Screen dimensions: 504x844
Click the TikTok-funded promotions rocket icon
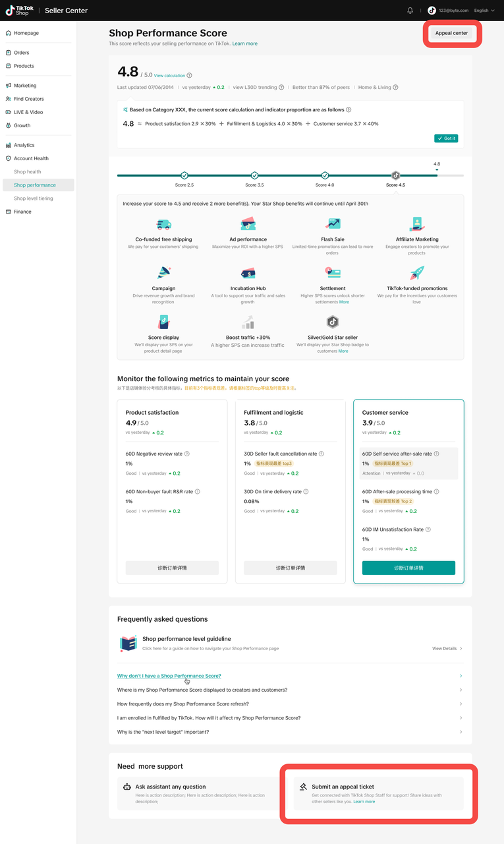pos(416,273)
